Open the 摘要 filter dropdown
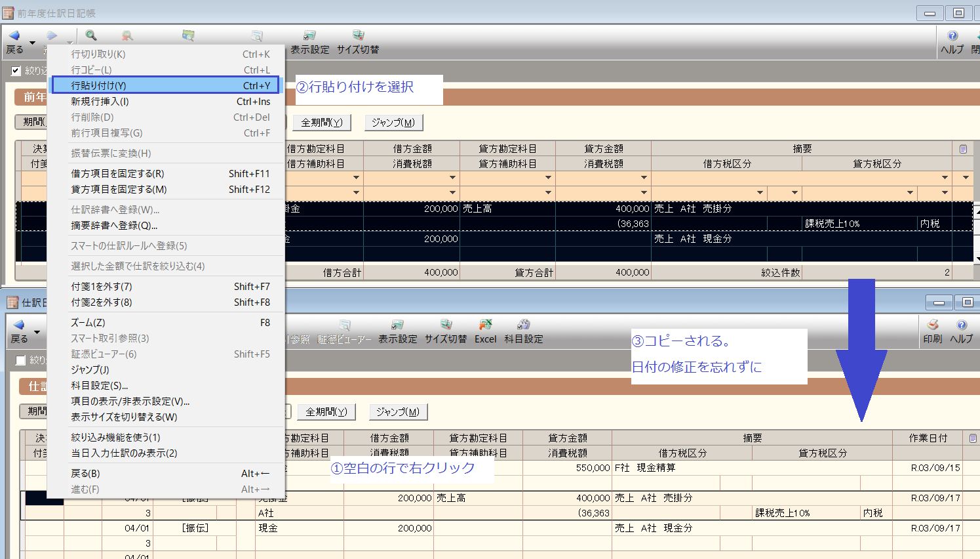Image resolution: width=980 pixels, height=559 pixels. coord(945,178)
